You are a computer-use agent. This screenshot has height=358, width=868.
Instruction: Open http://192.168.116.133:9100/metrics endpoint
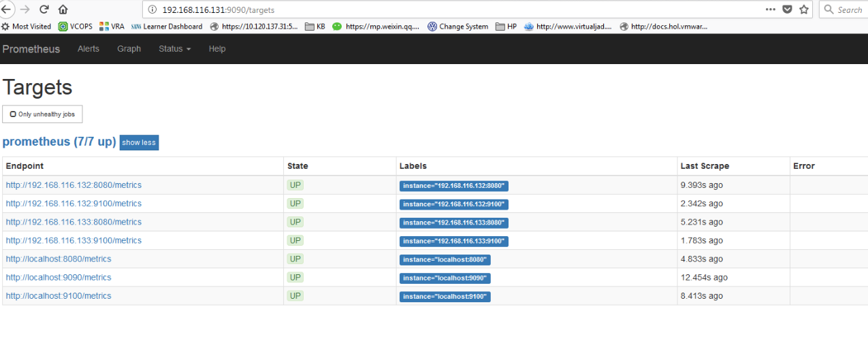74,240
